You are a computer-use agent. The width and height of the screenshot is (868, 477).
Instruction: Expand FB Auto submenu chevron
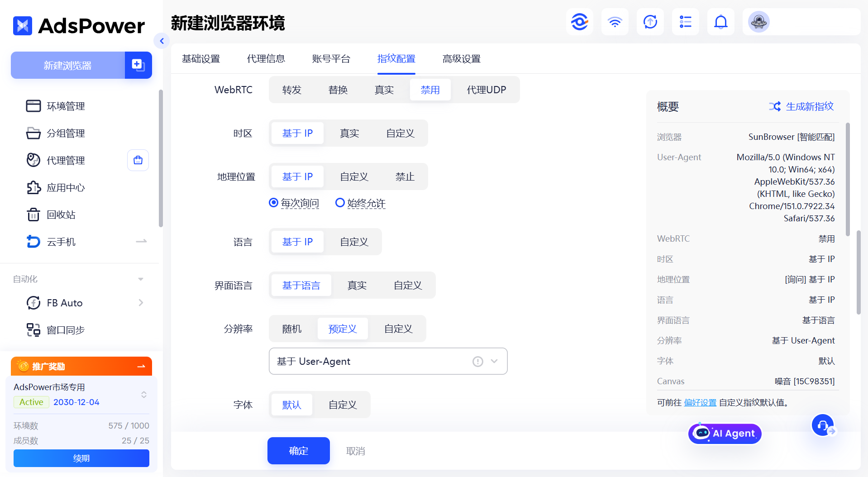point(141,303)
